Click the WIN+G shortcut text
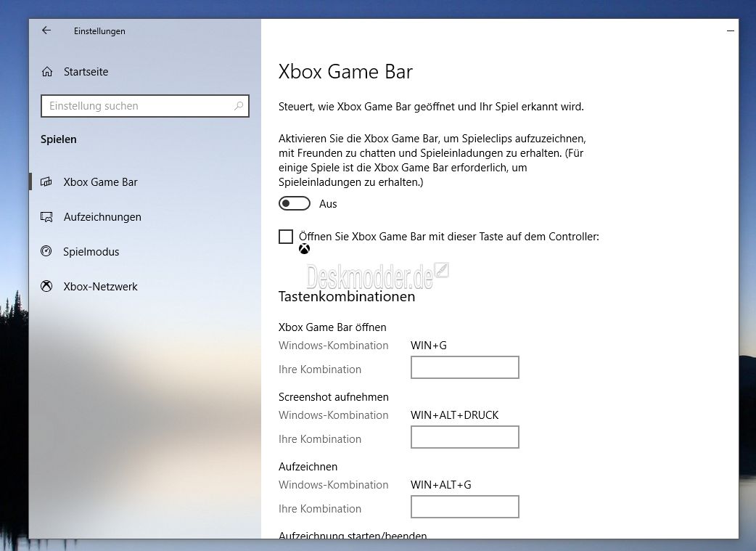 (x=429, y=346)
